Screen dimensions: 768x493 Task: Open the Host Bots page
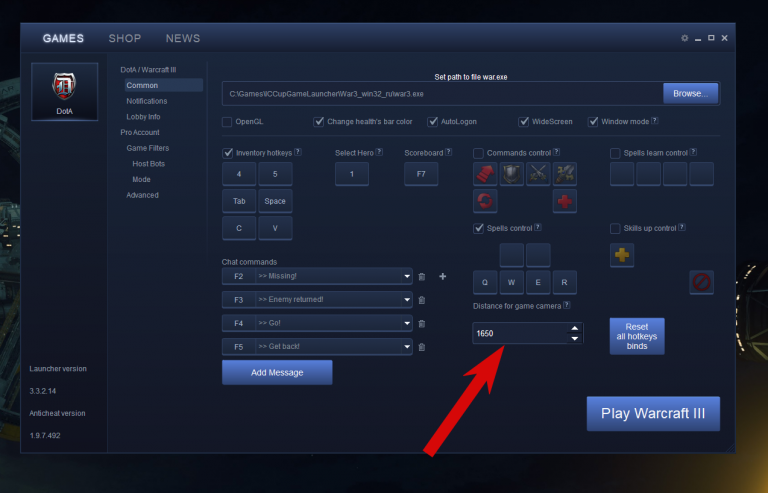(148, 164)
